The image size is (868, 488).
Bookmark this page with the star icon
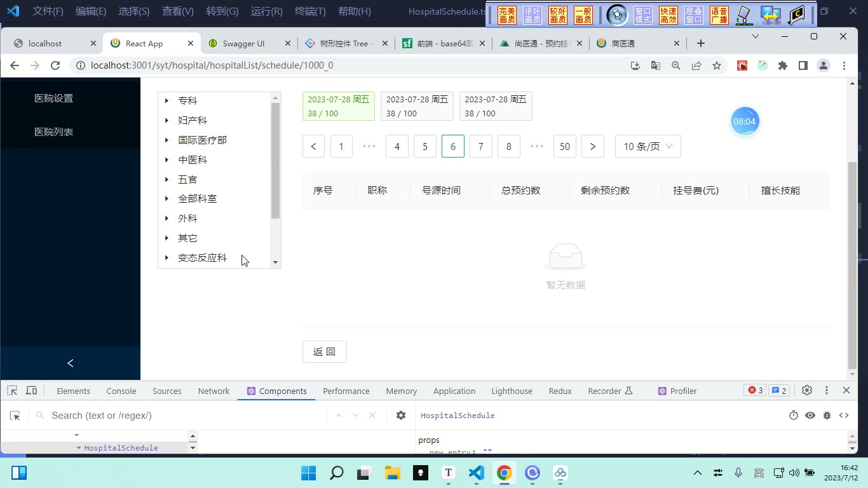(x=717, y=65)
